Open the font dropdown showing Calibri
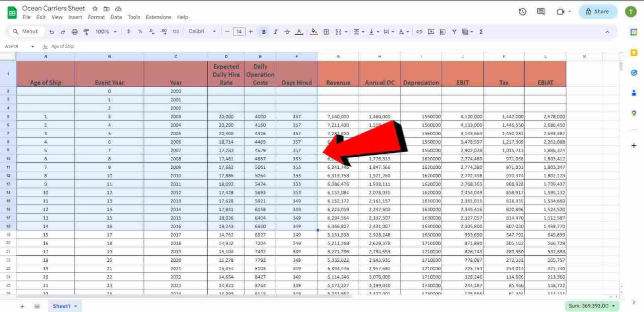 pos(201,31)
